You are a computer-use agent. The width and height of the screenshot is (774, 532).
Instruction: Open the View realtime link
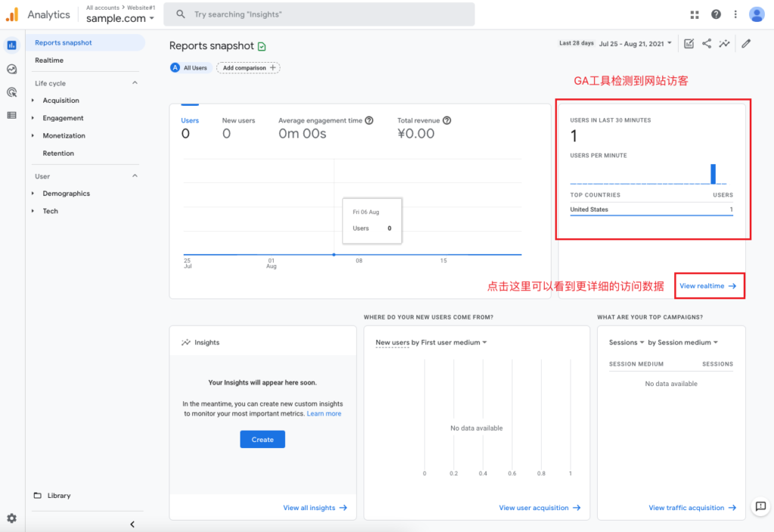click(707, 286)
